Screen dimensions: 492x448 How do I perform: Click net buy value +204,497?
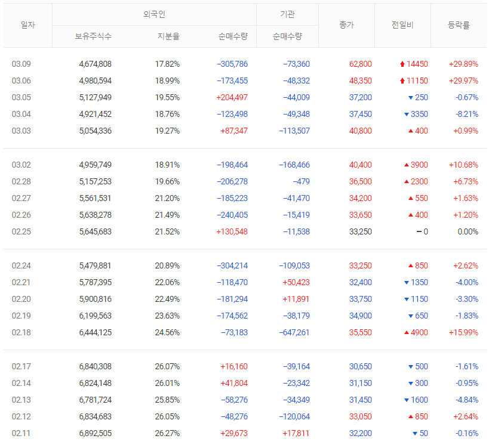click(x=232, y=97)
